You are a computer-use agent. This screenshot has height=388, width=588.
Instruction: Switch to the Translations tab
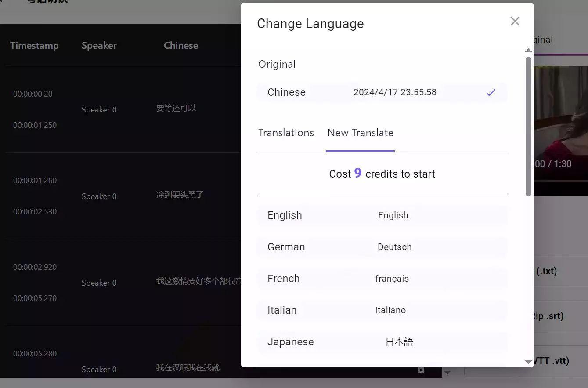click(286, 133)
